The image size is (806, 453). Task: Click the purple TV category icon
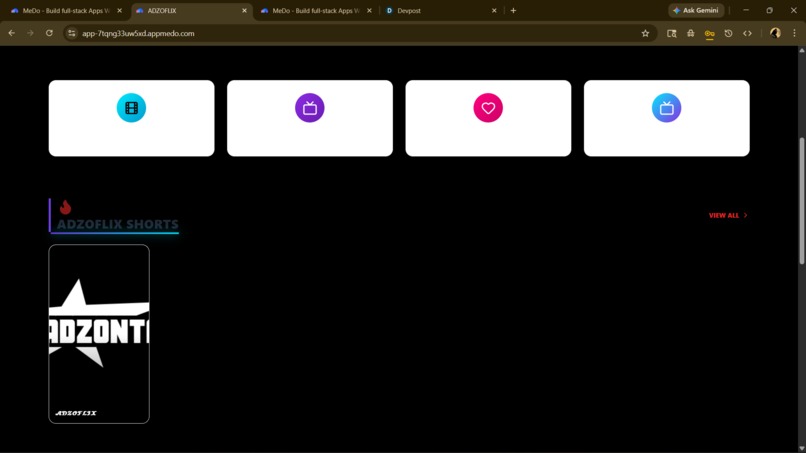click(x=309, y=108)
